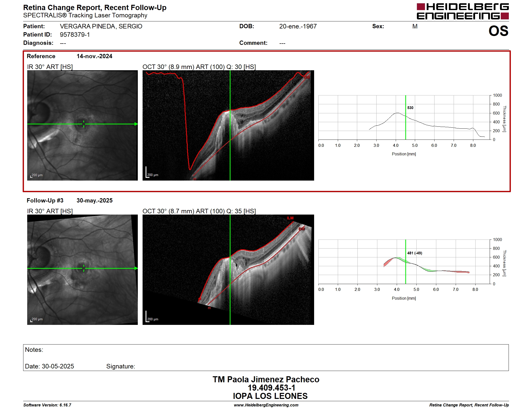
Task: Open the Reference IR fundus image
Action: point(82,125)
